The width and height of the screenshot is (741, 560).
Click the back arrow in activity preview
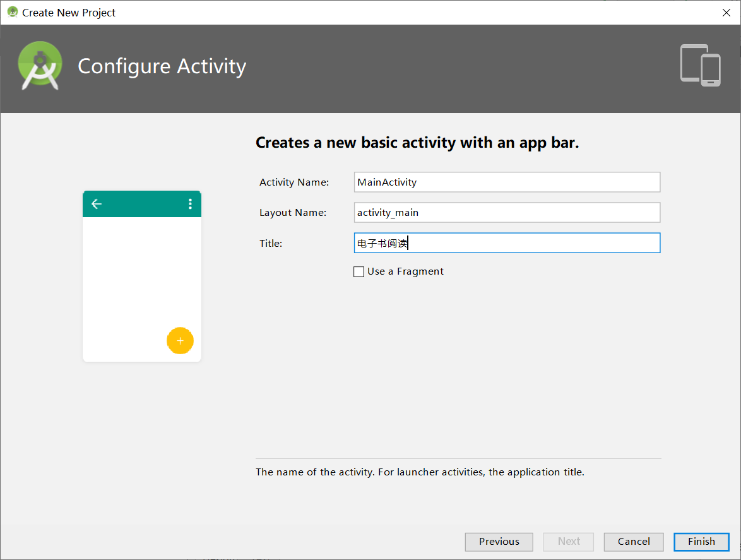click(97, 204)
